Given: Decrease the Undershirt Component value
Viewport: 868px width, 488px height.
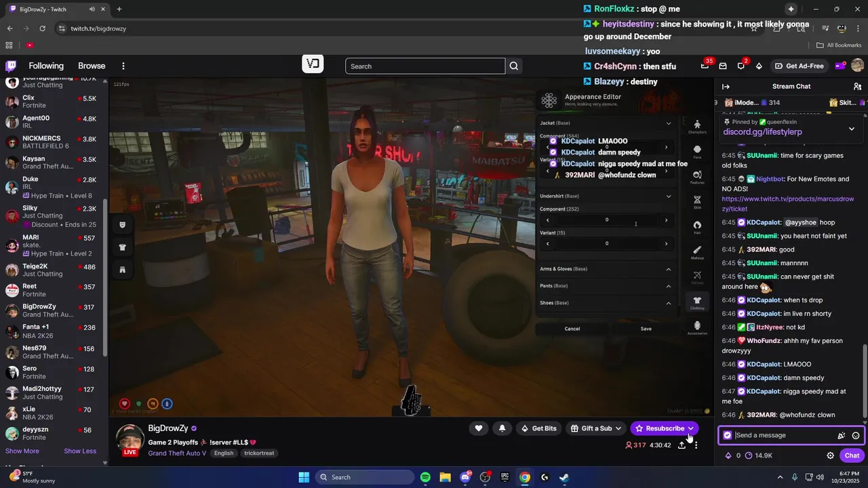Looking at the screenshot, I should point(548,220).
